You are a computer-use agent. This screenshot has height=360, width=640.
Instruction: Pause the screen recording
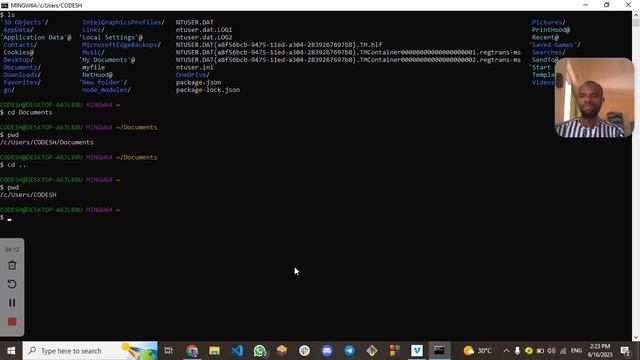pyautogui.click(x=12, y=303)
